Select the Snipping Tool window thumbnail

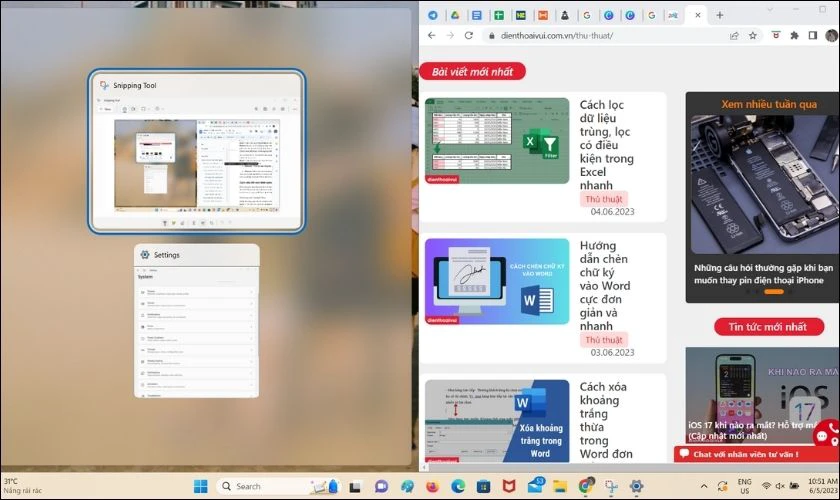[197, 152]
